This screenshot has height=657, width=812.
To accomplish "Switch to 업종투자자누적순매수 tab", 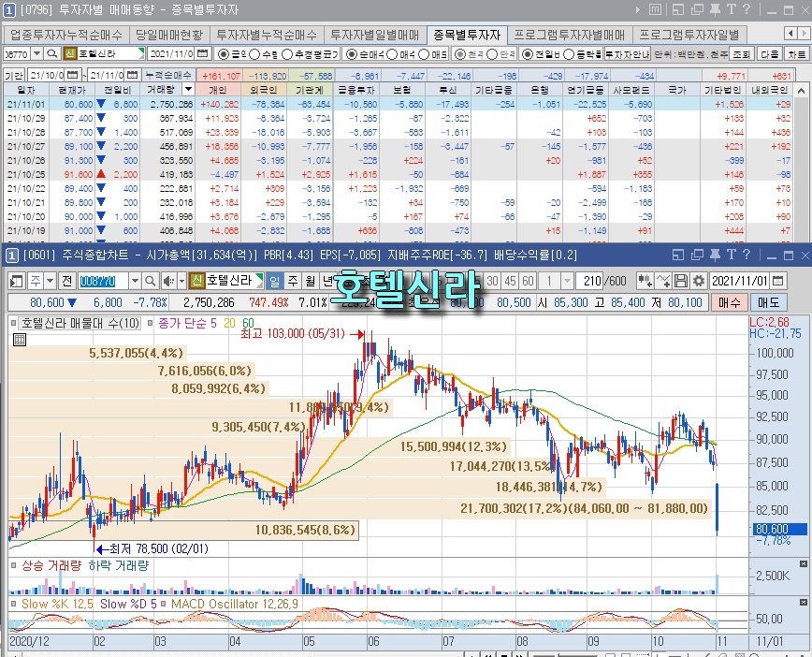I will pos(66,35).
